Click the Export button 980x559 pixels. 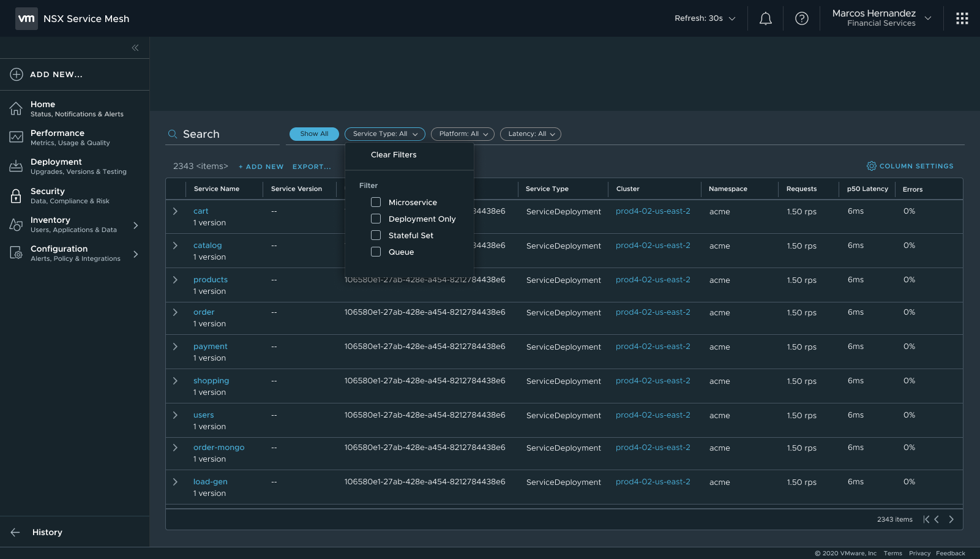click(x=312, y=167)
